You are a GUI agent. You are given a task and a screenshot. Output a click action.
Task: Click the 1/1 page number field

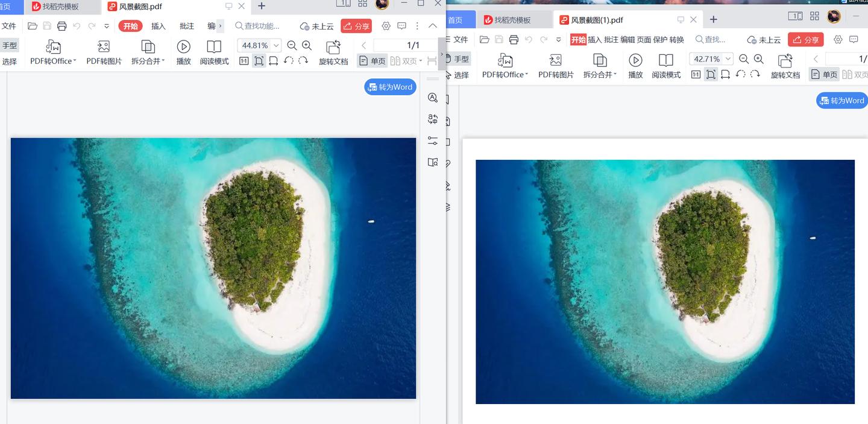click(x=405, y=45)
